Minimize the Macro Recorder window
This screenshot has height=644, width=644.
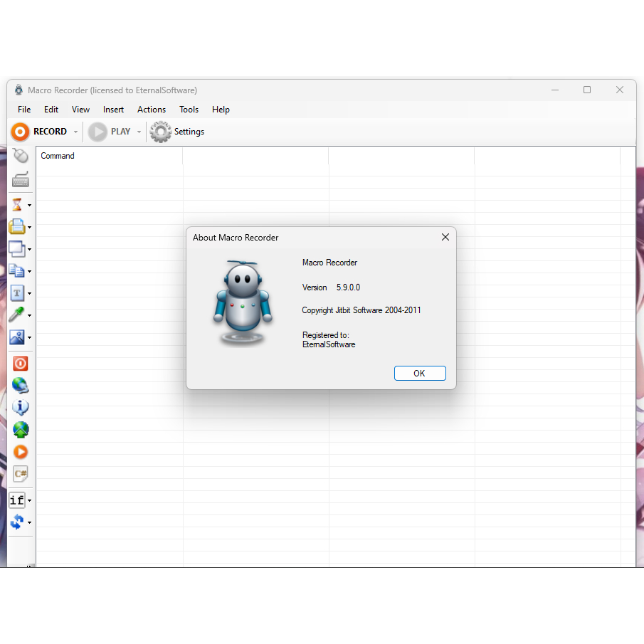(555, 90)
